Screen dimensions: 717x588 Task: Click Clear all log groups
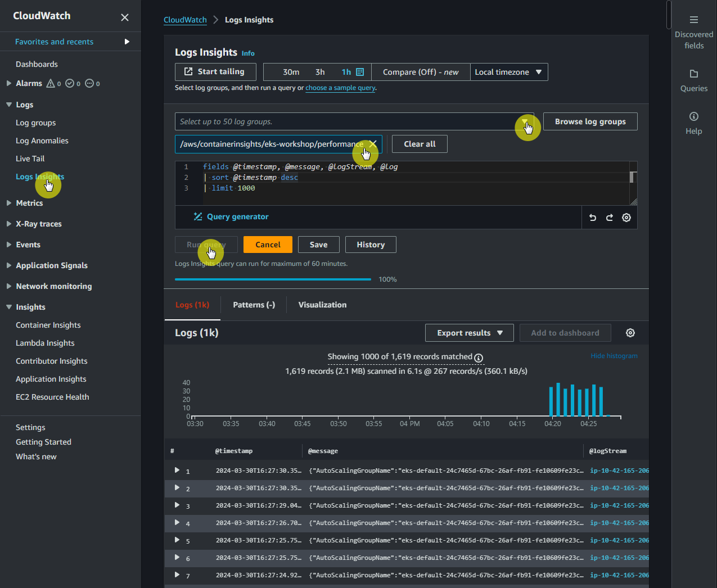pyautogui.click(x=420, y=144)
